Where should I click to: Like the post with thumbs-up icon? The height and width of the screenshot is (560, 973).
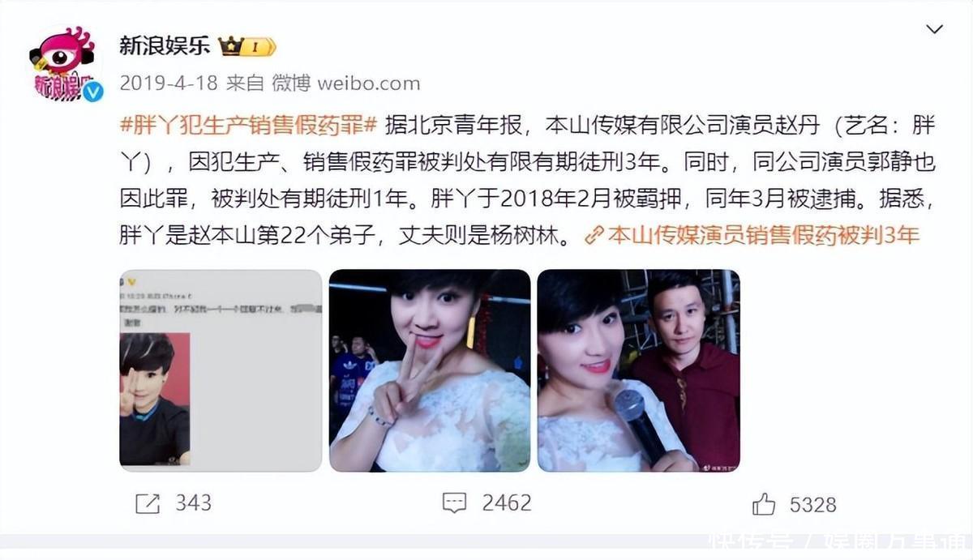pyautogui.click(x=764, y=504)
